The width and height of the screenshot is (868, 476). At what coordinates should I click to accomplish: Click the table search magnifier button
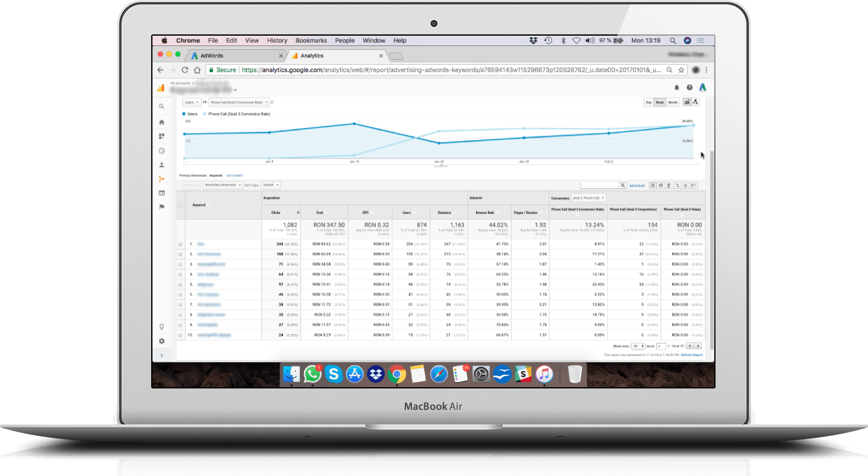pyautogui.click(x=623, y=185)
